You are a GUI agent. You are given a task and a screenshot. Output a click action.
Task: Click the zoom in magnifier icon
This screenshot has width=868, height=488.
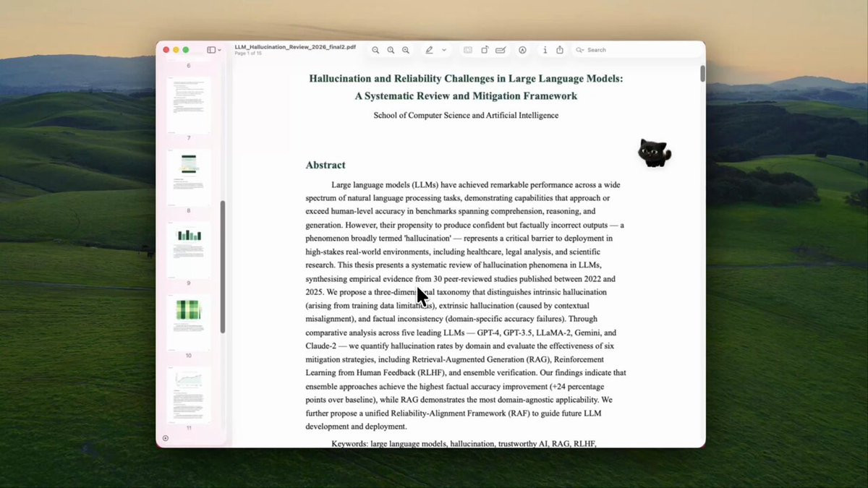tap(406, 50)
